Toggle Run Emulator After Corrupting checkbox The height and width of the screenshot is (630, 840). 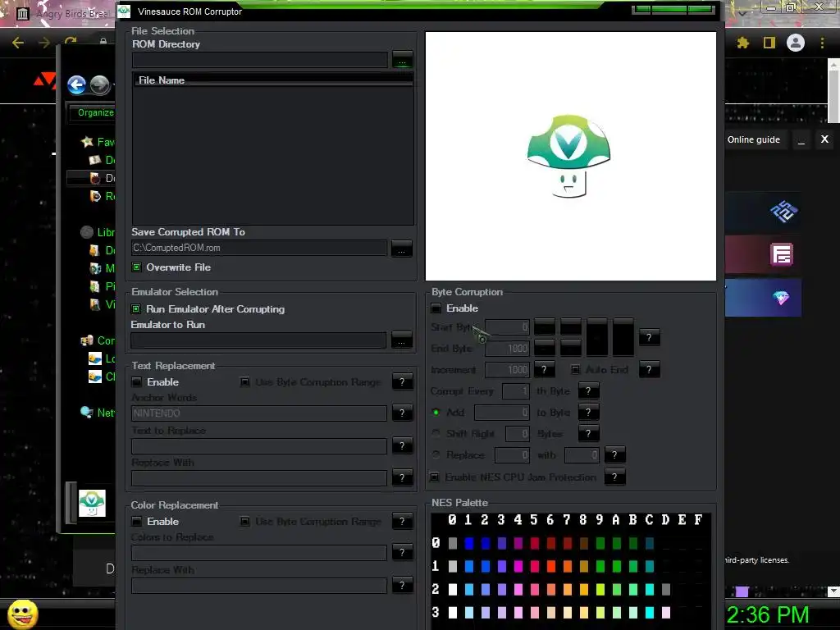(x=136, y=309)
